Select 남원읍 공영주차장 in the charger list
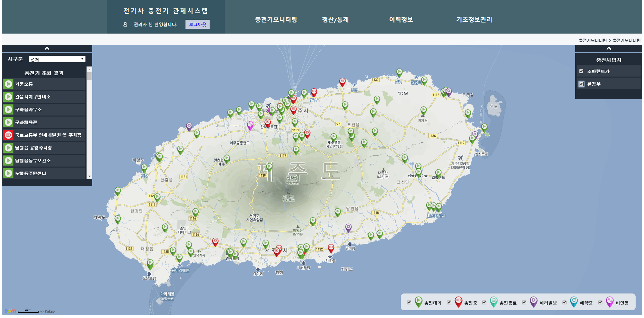This screenshot has height=318, width=644. (34, 148)
